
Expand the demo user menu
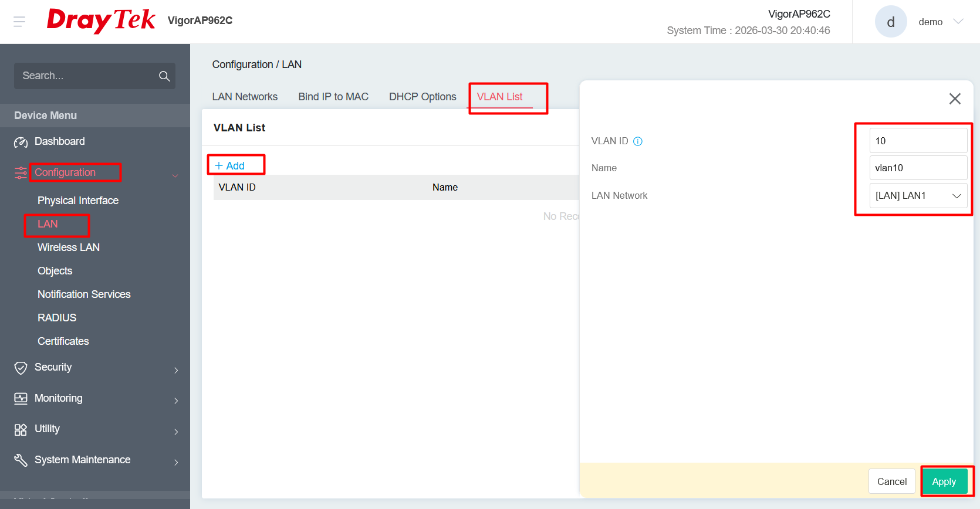pyautogui.click(x=958, y=22)
